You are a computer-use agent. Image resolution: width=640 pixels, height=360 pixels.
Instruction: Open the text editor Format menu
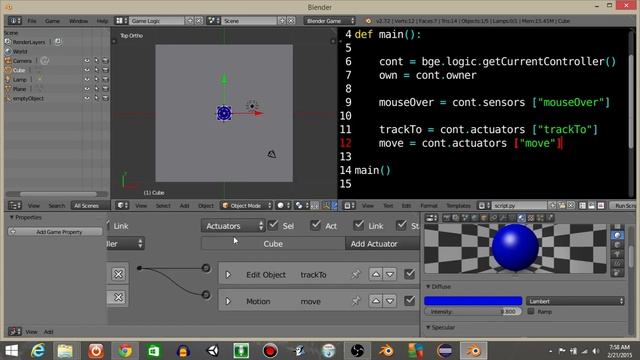429,206
